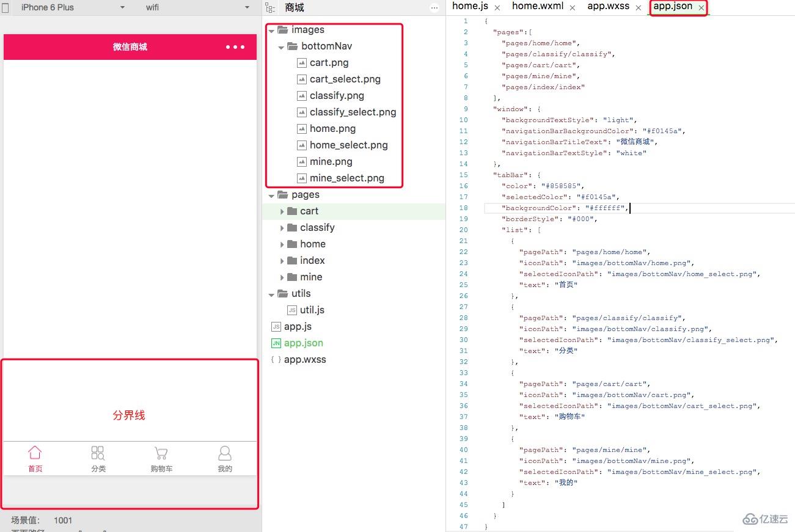Select cart.png image file icon
795x532 pixels.
(301, 63)
